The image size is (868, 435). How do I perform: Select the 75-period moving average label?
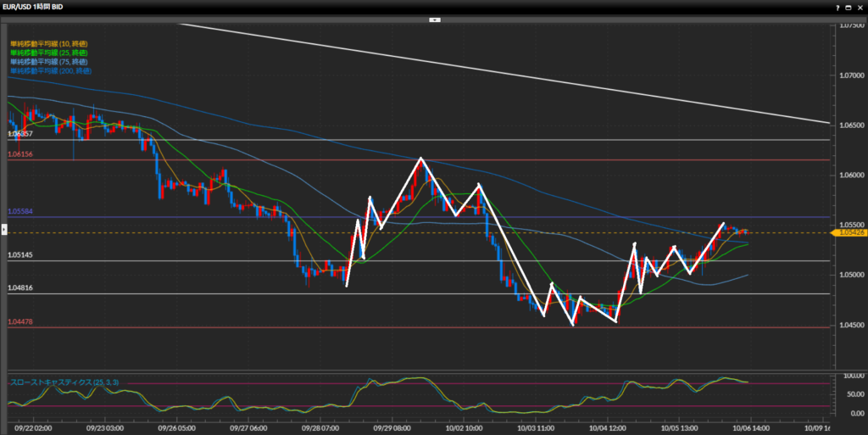pos(49,62)
